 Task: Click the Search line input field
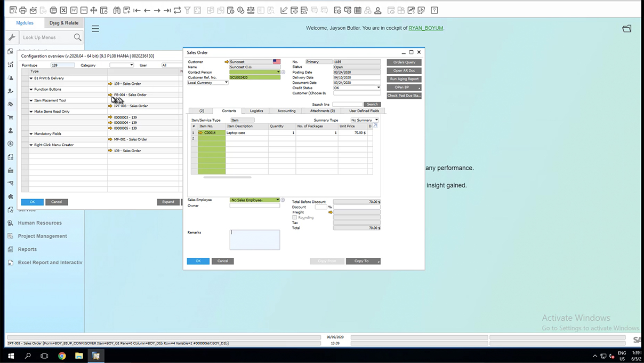pos(347,104)
